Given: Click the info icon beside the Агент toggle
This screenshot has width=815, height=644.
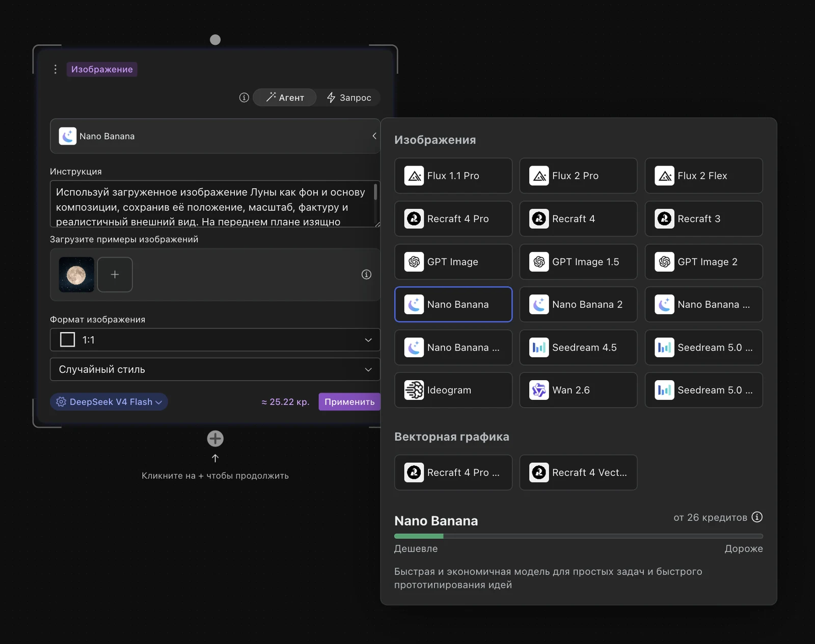Looking at the screenshot, I should pyautogui.click(x=244, y=97).
